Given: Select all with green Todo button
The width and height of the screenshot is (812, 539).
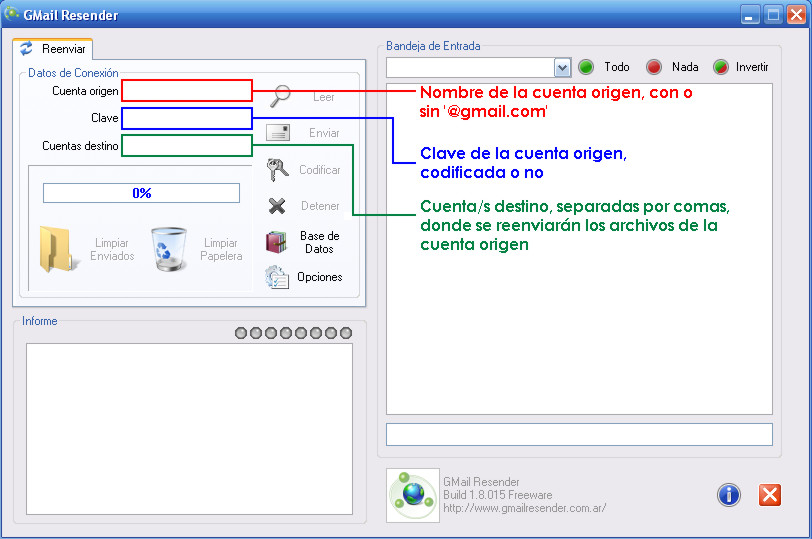Looking at the screenshot, I should coord(586,67).
